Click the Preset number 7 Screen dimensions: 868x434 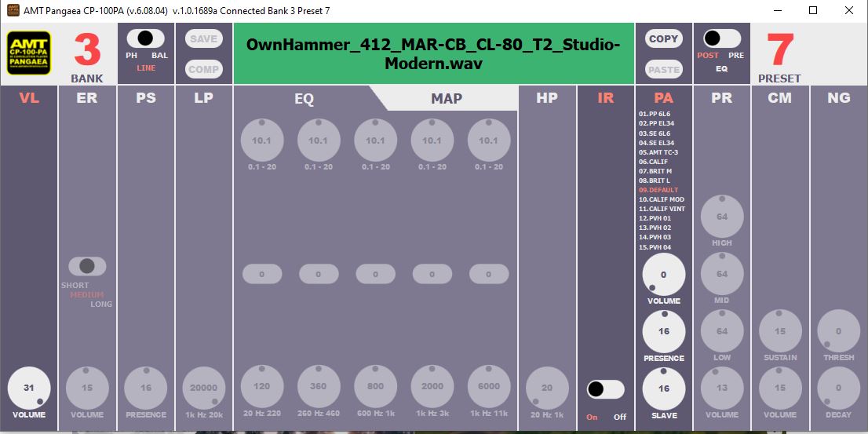coord(780,51)
